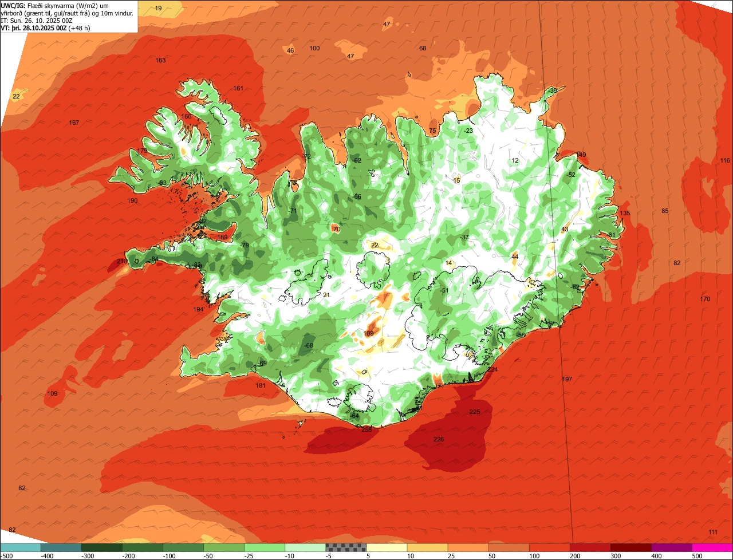
Task: Click the value "46" north of Iceland
Action: click(290, 50)
